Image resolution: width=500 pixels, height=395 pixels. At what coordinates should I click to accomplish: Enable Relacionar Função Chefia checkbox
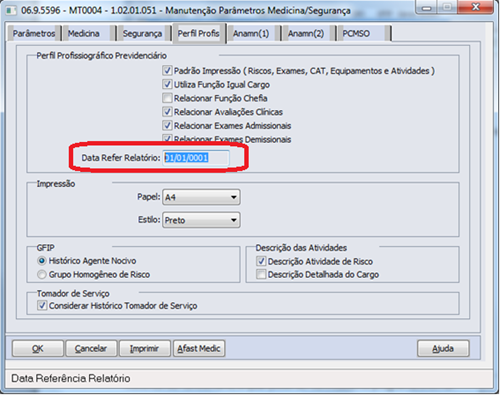167,98
